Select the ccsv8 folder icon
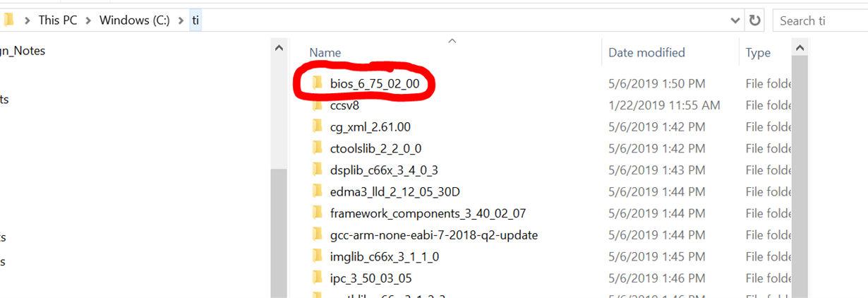Image resolution: width=868 pixels, height=298 pixels. tap(317, 105)
